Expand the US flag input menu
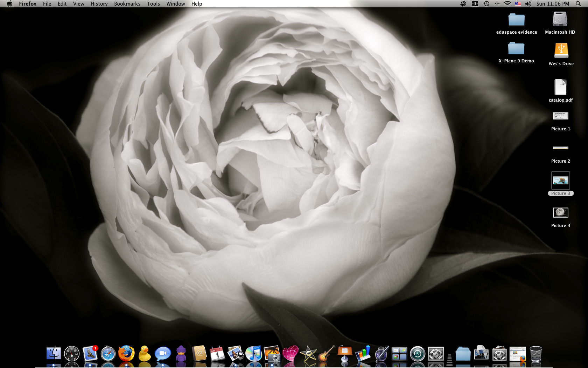Image resolution: width=588 pixels, height=368 pixels. tap(518, 4)
